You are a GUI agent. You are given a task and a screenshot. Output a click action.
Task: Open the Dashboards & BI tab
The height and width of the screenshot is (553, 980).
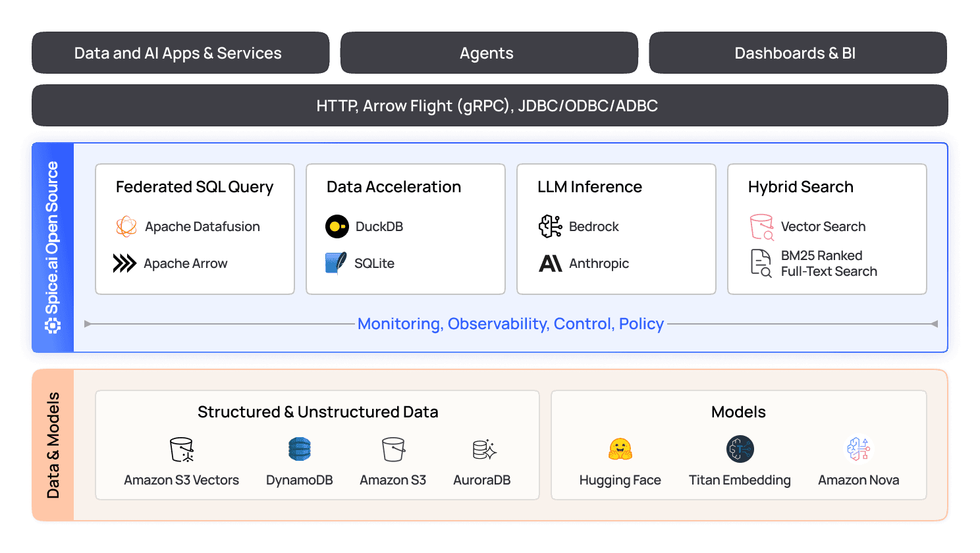798,53
